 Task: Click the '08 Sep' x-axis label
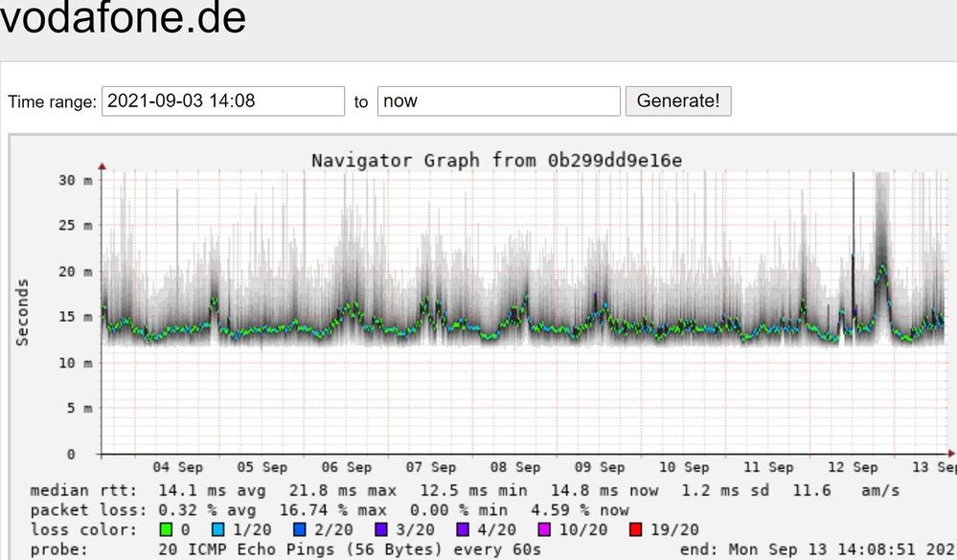[x=515, y=467]
